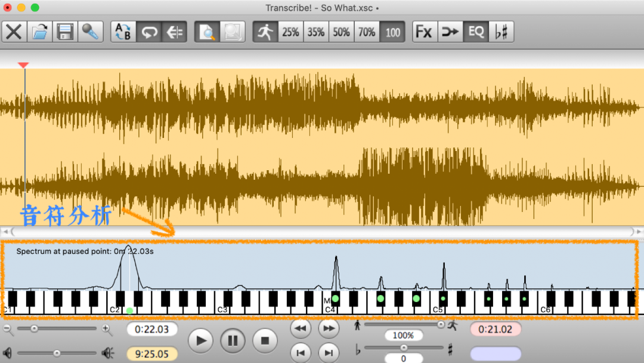Click the pink 0:21.02 time field

pyautogui.click(x=496, y=330)
